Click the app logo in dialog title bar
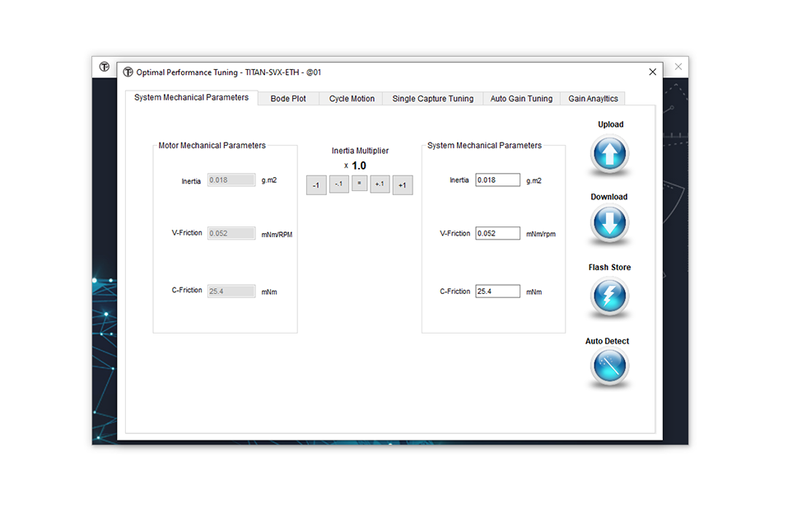 pyautogui.click(x=128, y=72)
